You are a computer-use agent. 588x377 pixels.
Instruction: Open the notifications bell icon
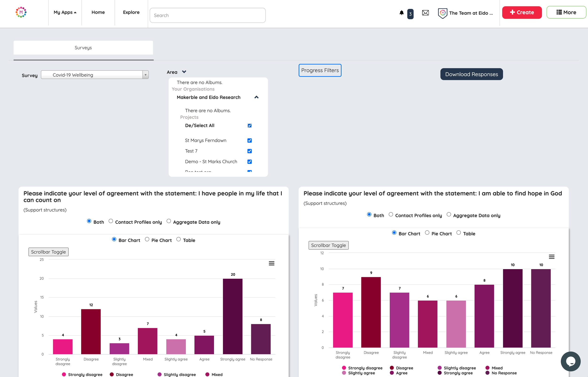[x=401, y=13]
